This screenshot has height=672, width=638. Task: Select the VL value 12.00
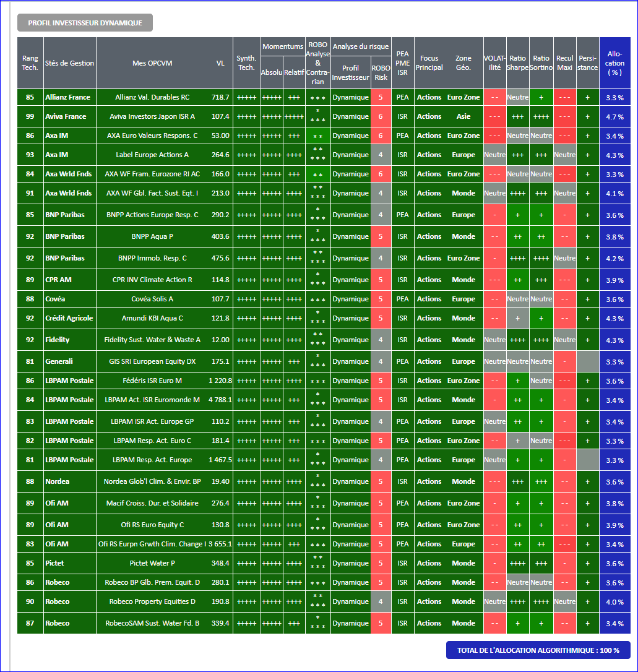click(220, 340)
